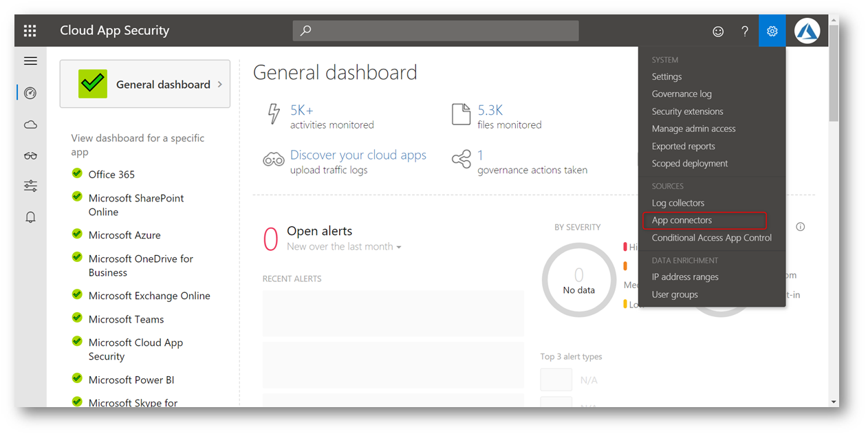Viewport: 868px width, 436px height.
Task: Click the Cloud App Security title
Action: [x=114, y=30]
